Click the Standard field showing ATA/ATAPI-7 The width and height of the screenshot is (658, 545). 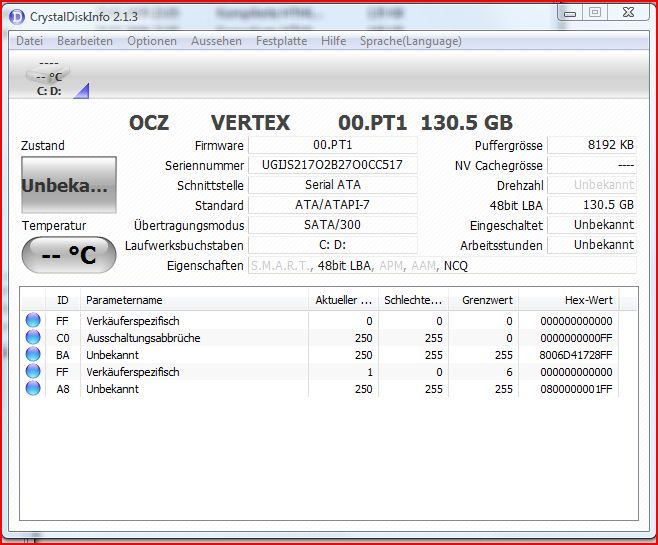(333, 205)
